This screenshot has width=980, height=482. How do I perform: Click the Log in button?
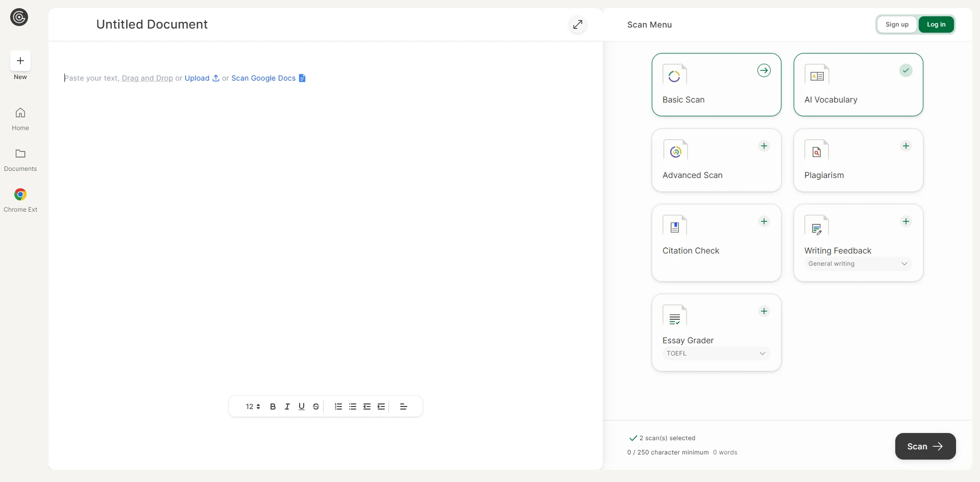coord(936,24)
